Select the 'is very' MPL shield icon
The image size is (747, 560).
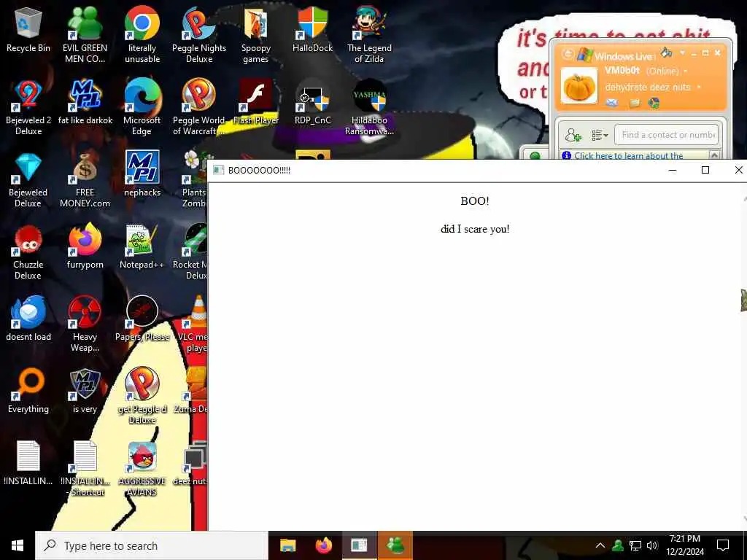[85, 392]
